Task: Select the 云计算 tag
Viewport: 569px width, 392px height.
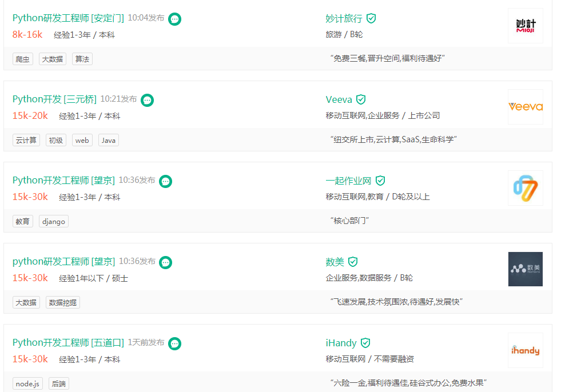Action: tap(26, 141)
